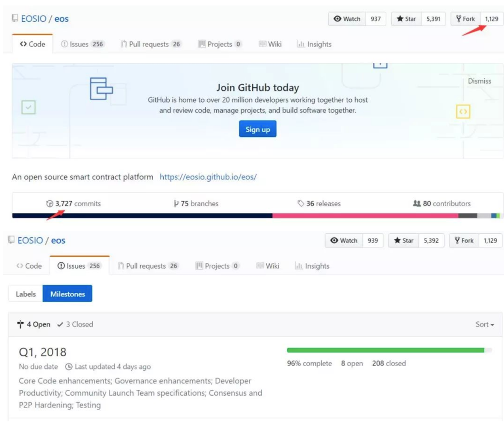Click the commits history clock icon
The height and width of the screenshot is (426, 504).
50,204
